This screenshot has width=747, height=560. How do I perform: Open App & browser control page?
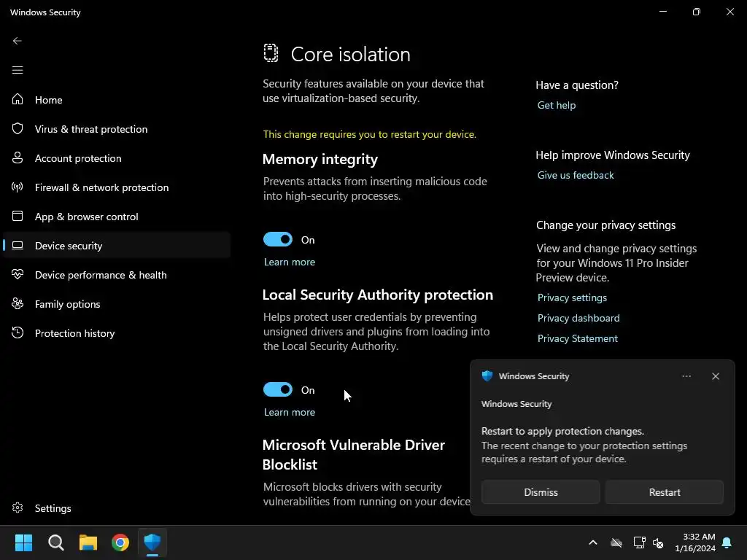click(86, 216)
